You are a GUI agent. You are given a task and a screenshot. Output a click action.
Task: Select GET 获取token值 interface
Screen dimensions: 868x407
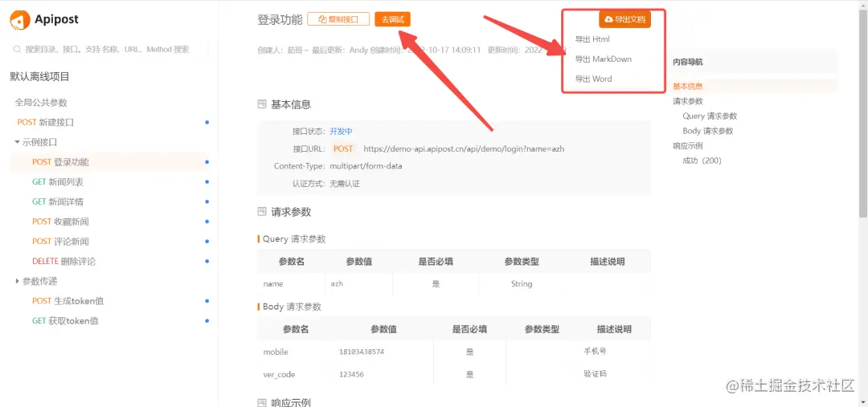(65, 321)
